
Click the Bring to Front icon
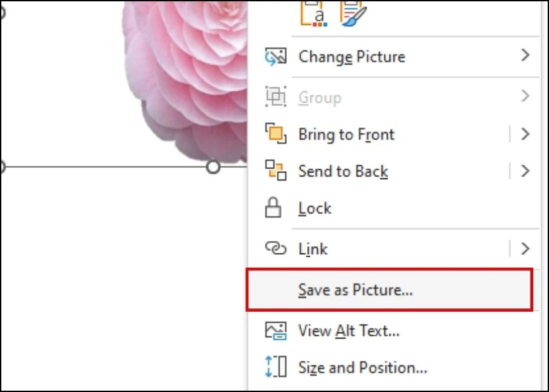pyautogui.click(x=276, y=133)
